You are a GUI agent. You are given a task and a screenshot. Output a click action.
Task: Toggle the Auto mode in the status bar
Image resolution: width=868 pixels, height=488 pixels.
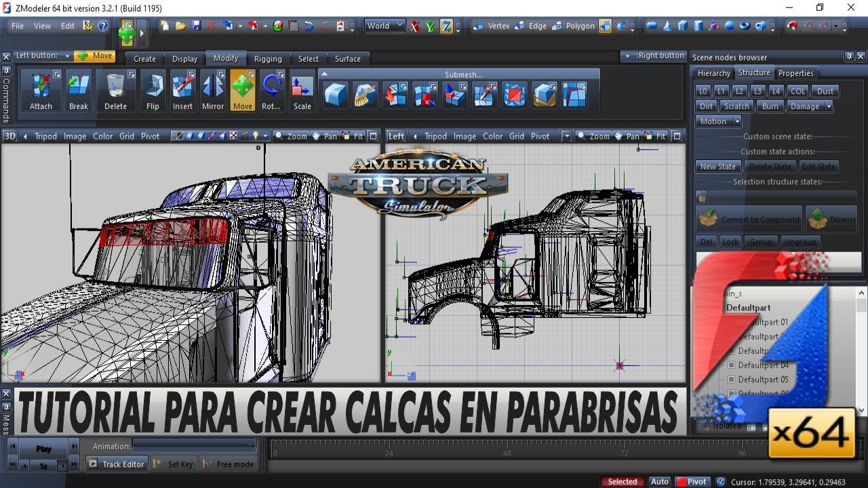point(659,481)
